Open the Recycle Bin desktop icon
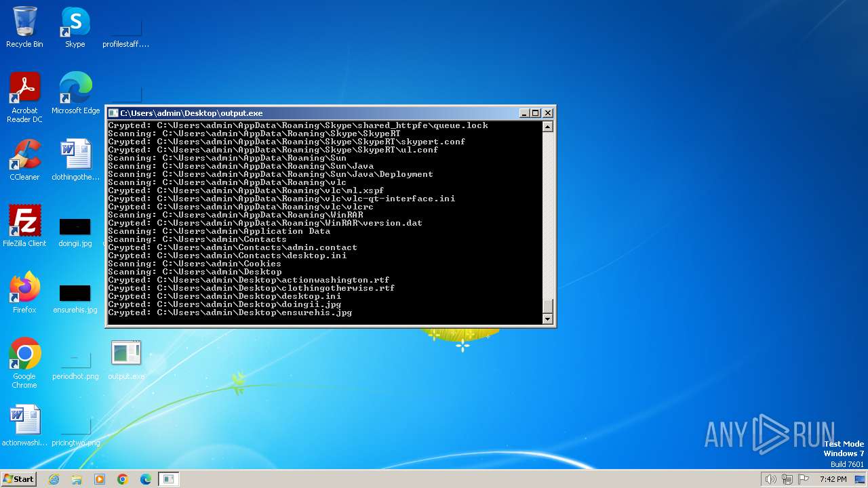 pos(24,27)
